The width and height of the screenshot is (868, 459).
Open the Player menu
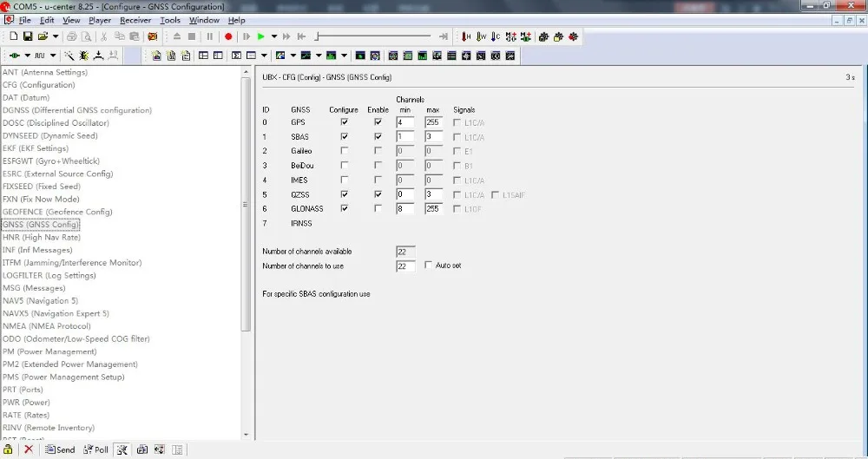point(100,20)
